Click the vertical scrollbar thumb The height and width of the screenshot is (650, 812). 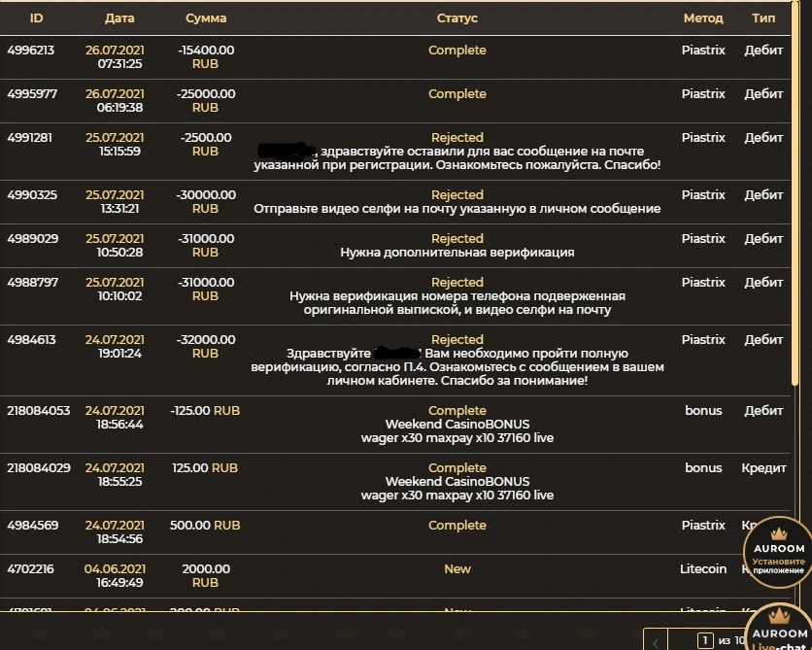click(795, 194)
